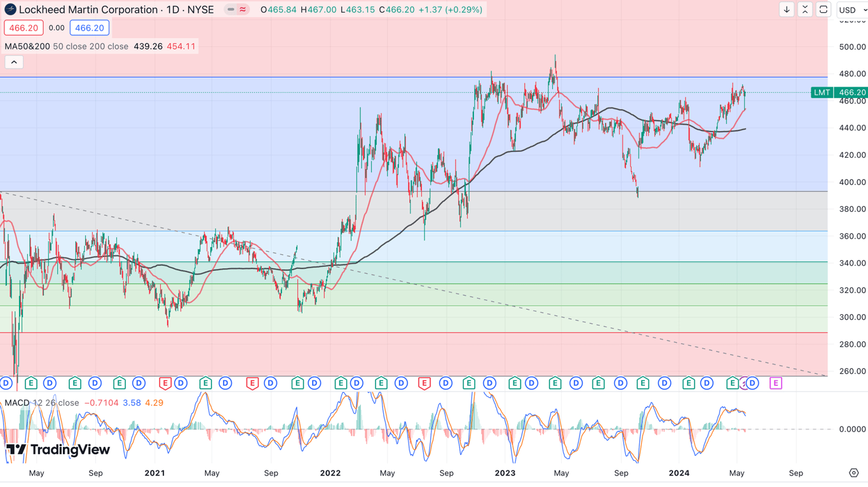868x487 pixels.
Task: Click the 280.00 price axis label
Action: point(852,344)
